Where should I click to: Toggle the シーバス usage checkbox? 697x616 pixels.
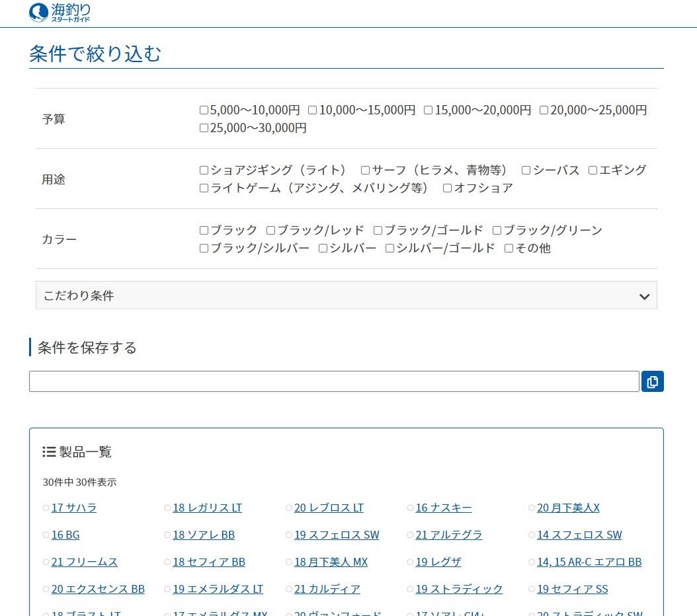pyautogui.click(x=526, y=170)
